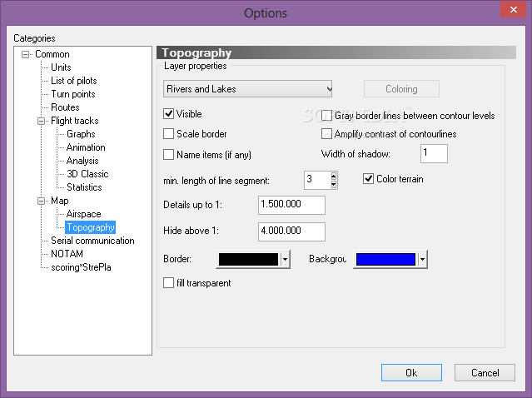Image resolution: width=532 pixels, height=398 pixels.
Task: Uncheck the Visible checkbox
Action: point(169,114)
